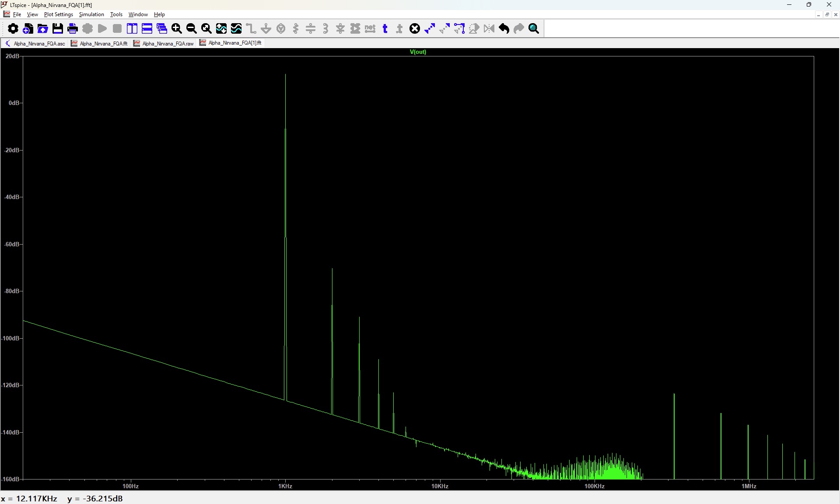The image size is (840, 504).
Task: Switch to the Alpha_Nirvana_FQA.raw tab
Action: point(164,43)
